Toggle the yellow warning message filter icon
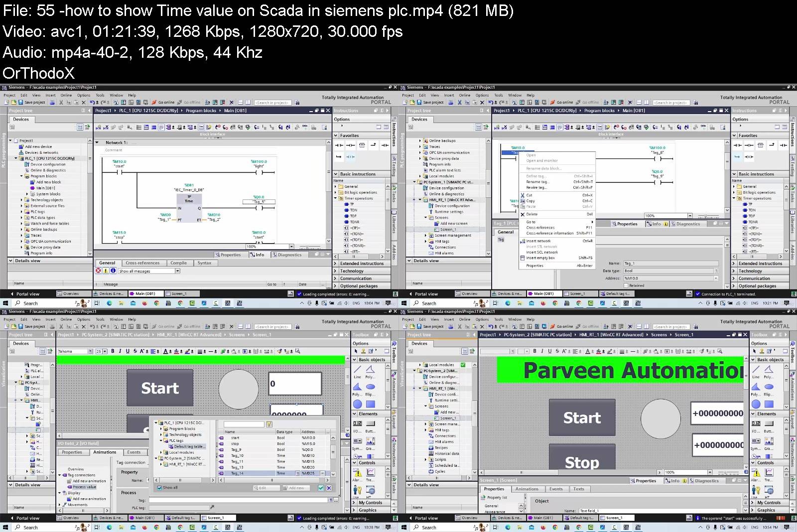This screenshot has width=797, height=532. 106,270
